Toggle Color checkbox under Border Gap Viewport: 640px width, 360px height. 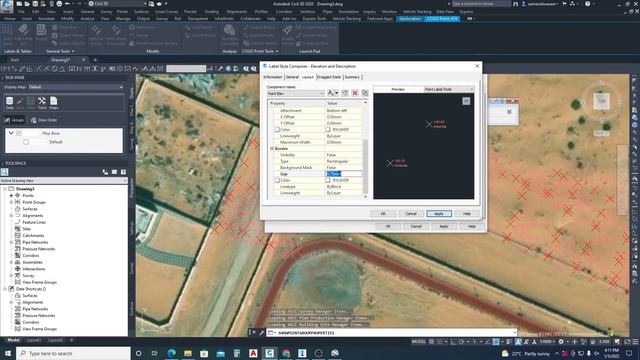click(277, 180)
